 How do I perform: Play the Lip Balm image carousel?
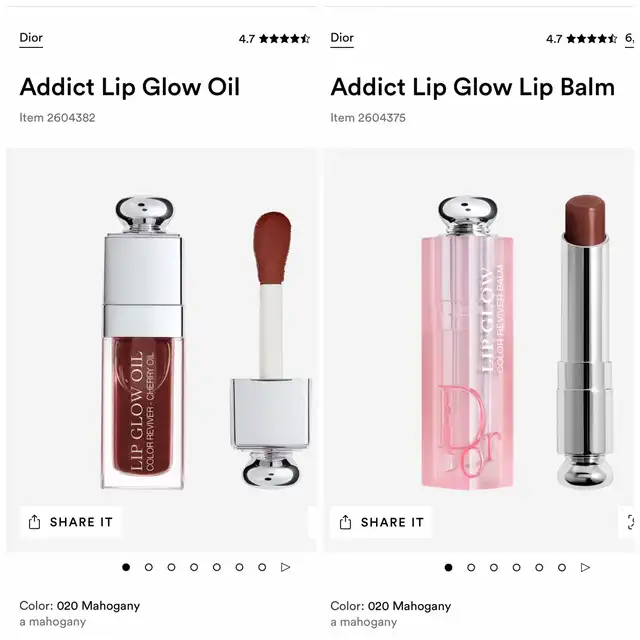[585, 567]
